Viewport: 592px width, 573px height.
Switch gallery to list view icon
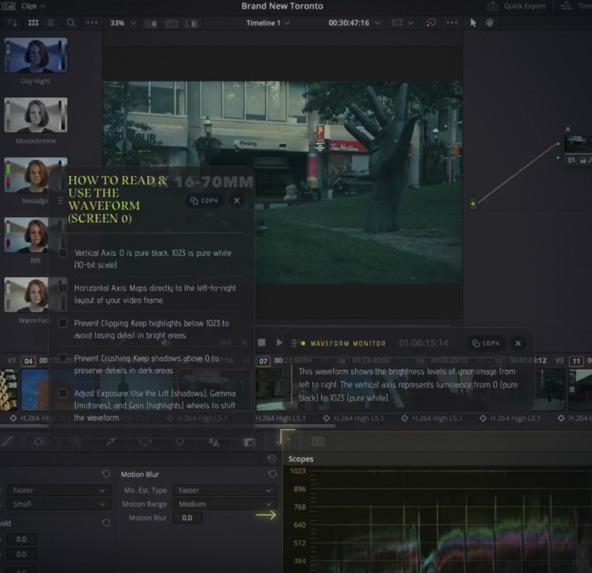(50, 23)
